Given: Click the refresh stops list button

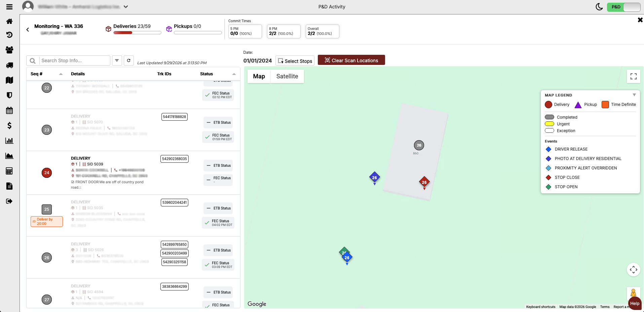Looking at the screenshot, I should pos(129,61).
